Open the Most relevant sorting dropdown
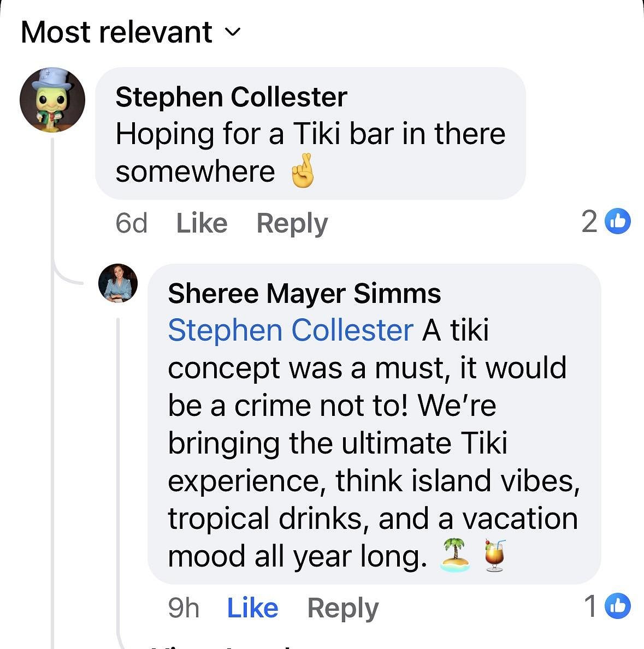Viewport: 644px width, 649px height. 116,32
